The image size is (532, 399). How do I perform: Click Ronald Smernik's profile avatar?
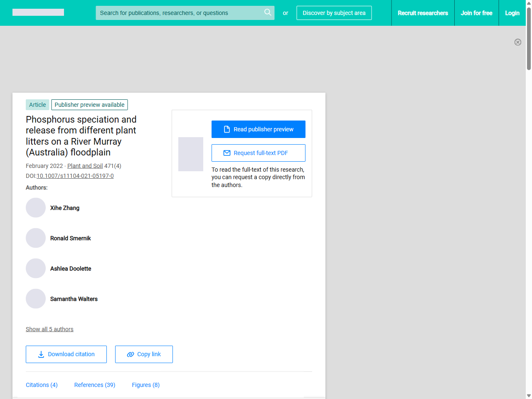click(36, 238)
